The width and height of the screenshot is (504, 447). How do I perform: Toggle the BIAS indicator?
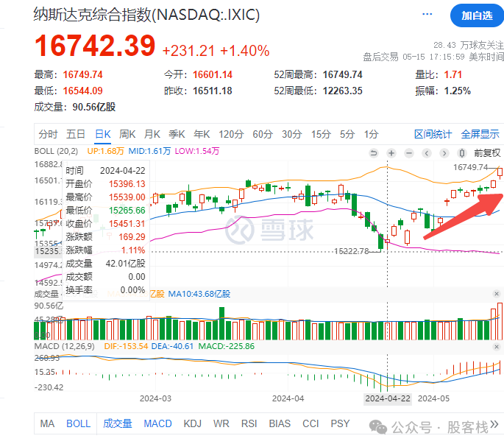coord(280,423)
